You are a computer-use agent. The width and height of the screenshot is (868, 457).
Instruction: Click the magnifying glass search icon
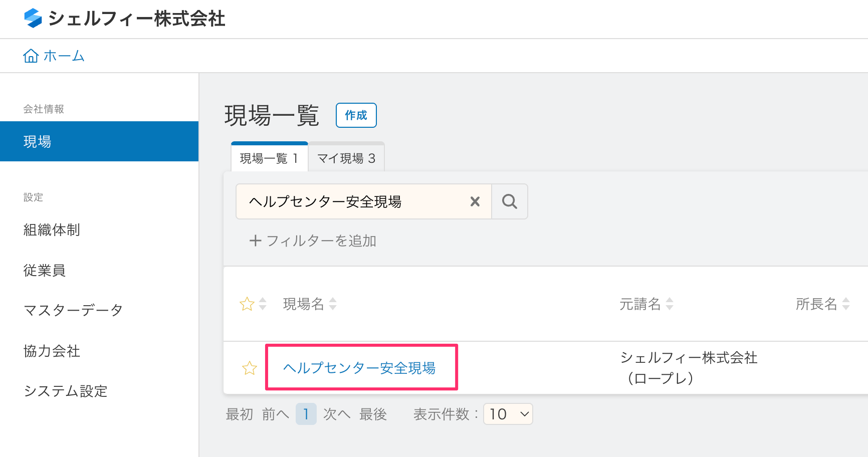509,201
